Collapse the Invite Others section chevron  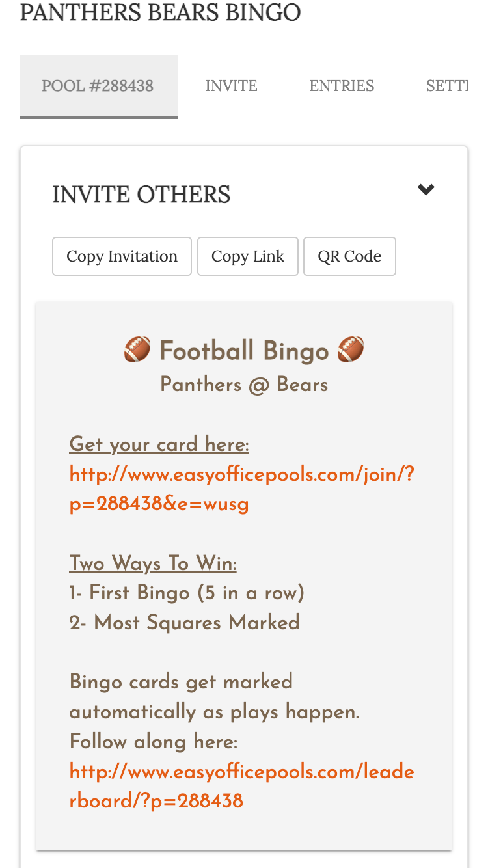tap(426, 190)
